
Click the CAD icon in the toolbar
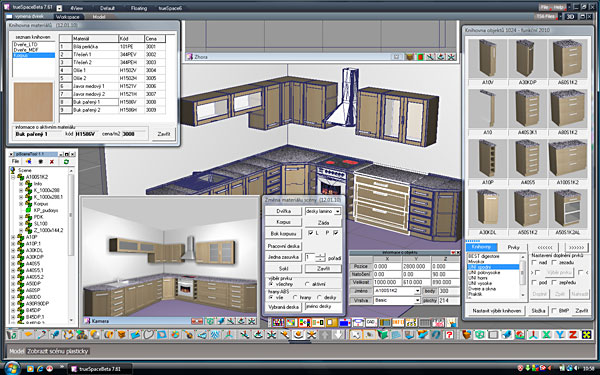(371, 323)
